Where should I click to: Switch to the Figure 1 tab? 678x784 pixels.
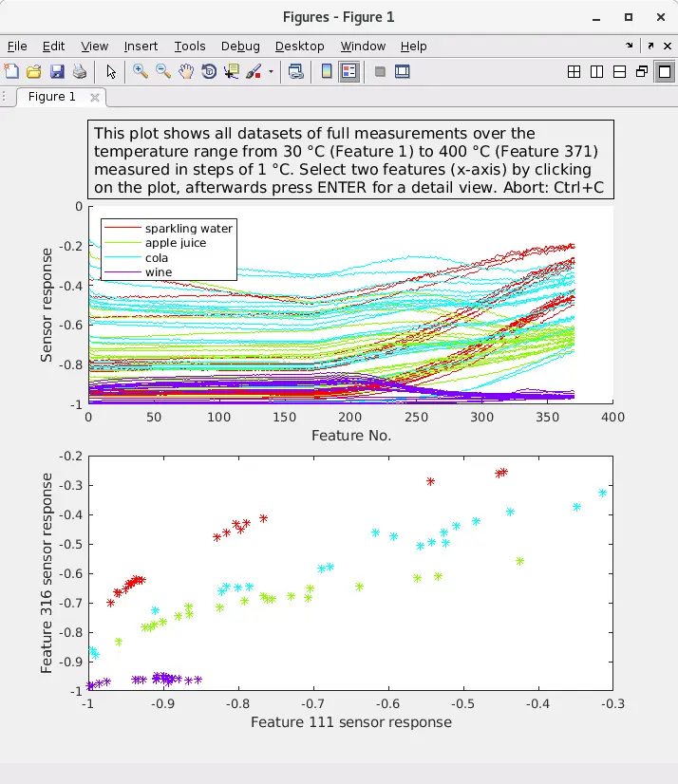(x=52, y=97)
